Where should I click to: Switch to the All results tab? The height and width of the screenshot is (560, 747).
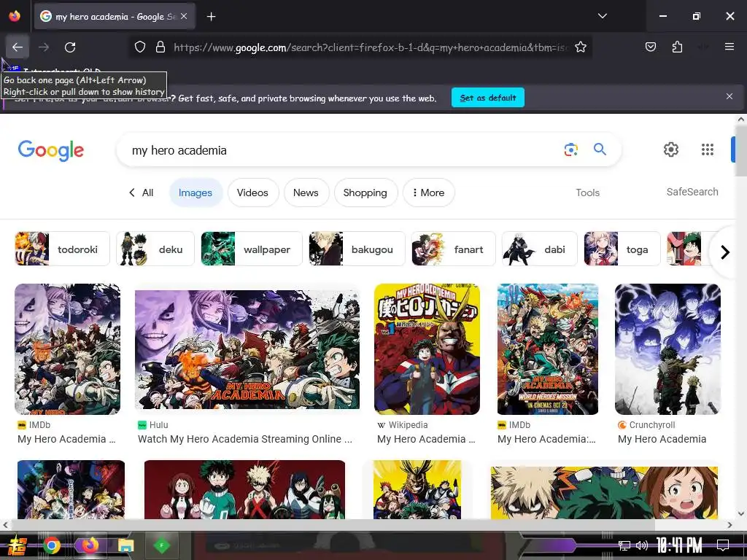142,192
